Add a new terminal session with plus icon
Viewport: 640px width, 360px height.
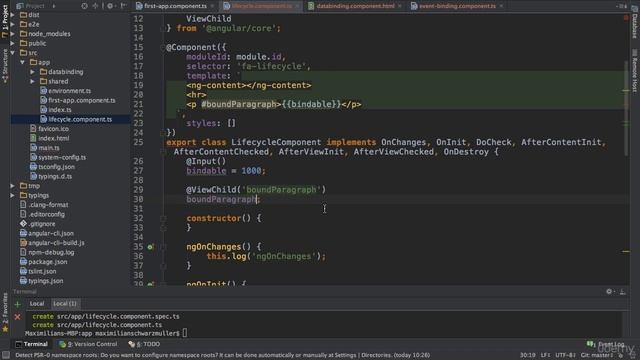17,304
